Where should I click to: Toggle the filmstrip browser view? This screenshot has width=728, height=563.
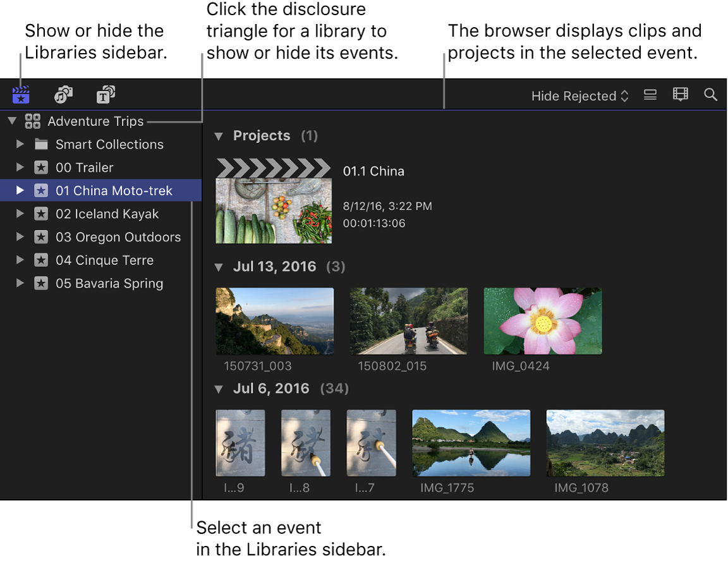(680, 94)
